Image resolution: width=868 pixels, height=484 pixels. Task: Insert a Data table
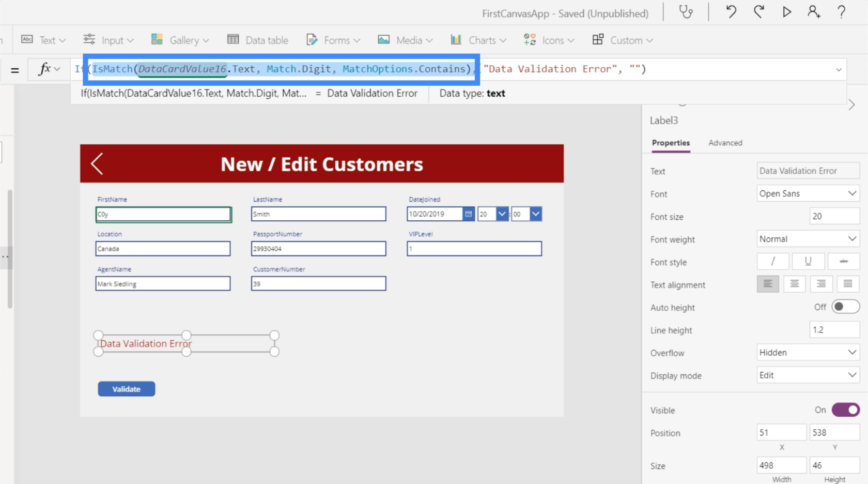[258, 40]
